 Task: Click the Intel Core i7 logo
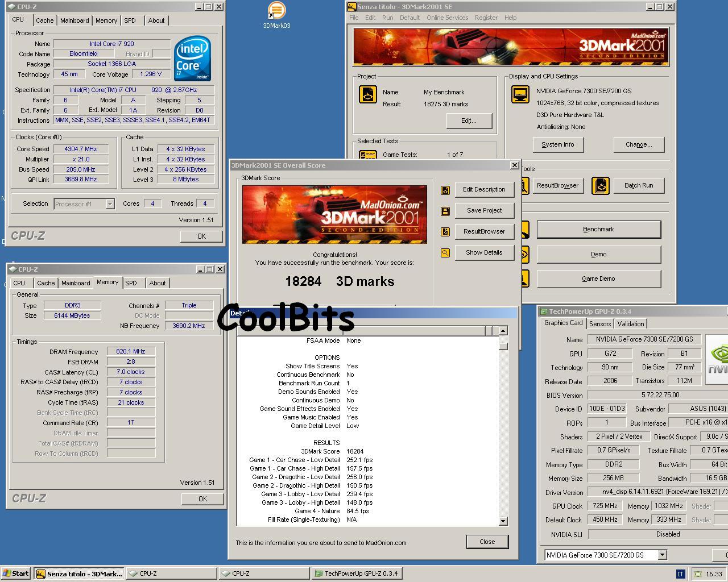192,59
